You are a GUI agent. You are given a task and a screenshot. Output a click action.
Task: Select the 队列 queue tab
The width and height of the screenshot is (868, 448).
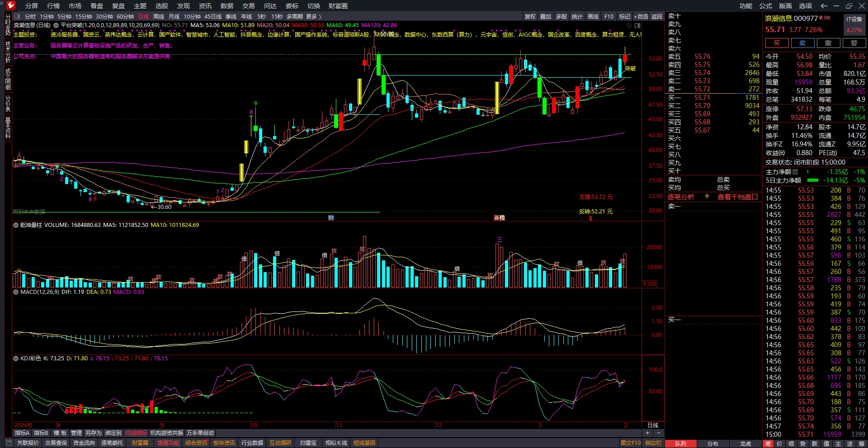(x=680, y=443)
